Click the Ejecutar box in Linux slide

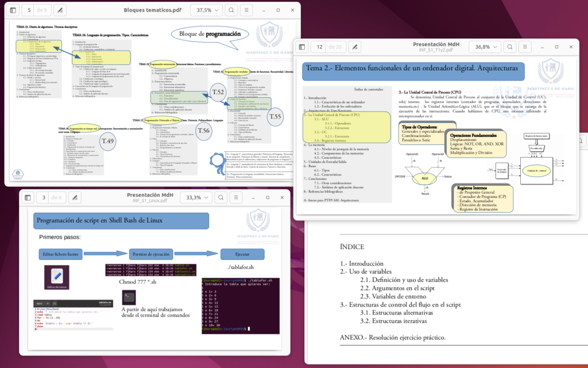242,254
